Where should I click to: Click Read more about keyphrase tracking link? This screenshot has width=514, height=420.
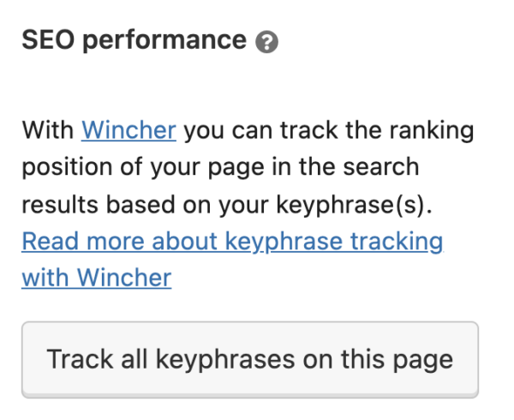point(232,241)
